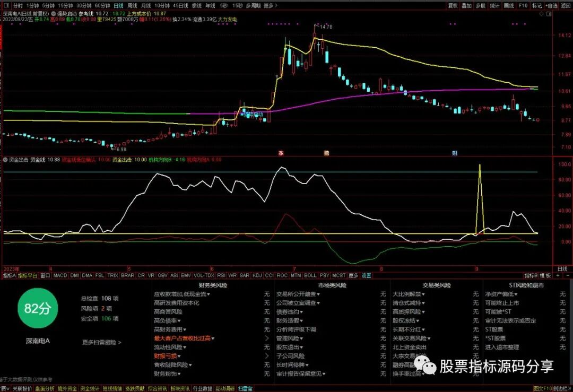
Task: Click the green 82分 score circle
Action: pyautogui.click(x=38, y=308)
